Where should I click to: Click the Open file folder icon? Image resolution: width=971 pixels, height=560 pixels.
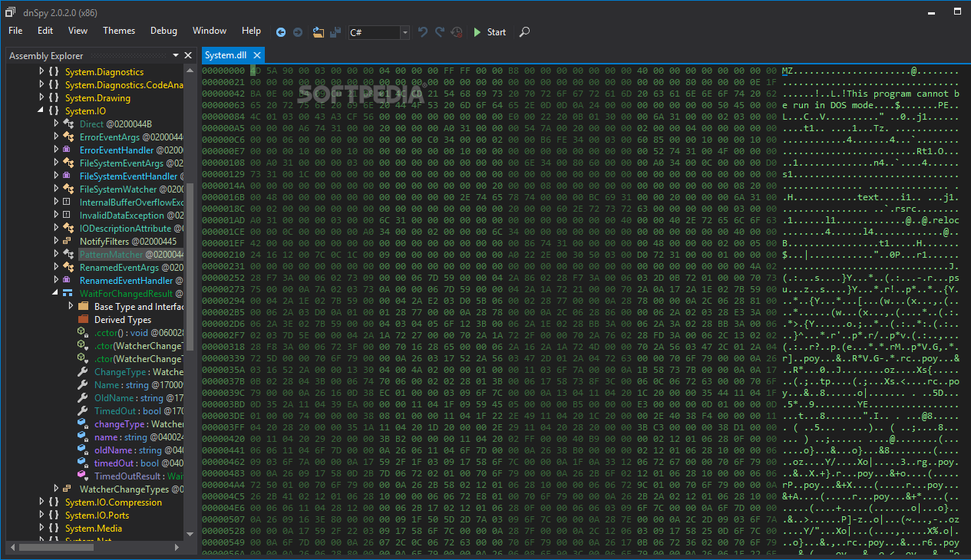(x=318, y=32)
